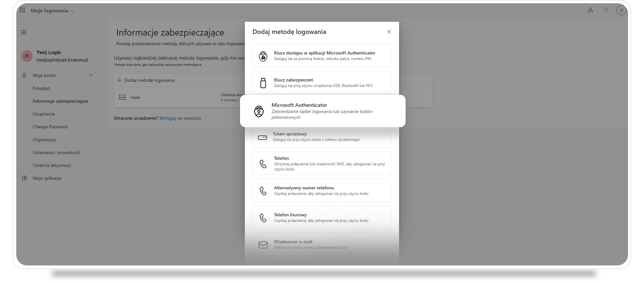The image size is (644, 283).
Task: Click the Alternatywny numer telefonu icon
Action: 263,191
